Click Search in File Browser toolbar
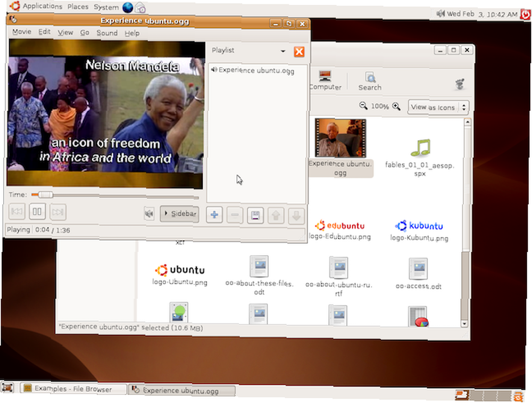 (370, 81)
